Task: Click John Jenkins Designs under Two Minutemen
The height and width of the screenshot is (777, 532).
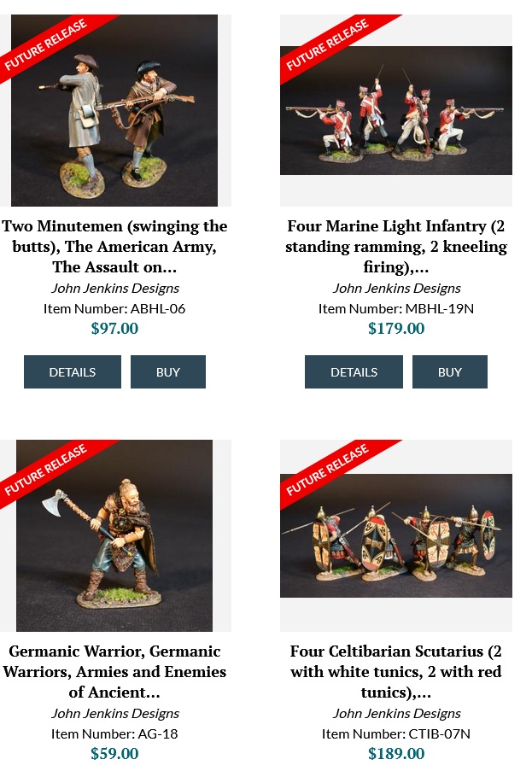Action: pos(115,288)
